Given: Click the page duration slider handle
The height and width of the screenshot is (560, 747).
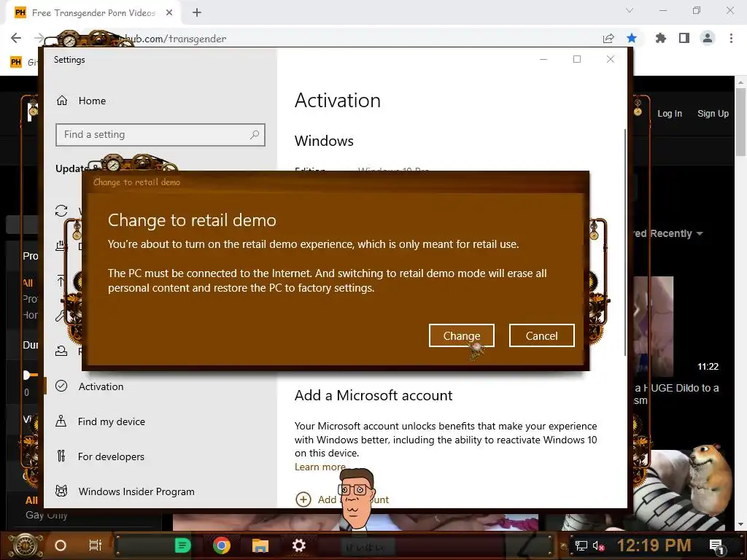Looking at the screenshot, I should pyautogui.click(x=27, y=375).
